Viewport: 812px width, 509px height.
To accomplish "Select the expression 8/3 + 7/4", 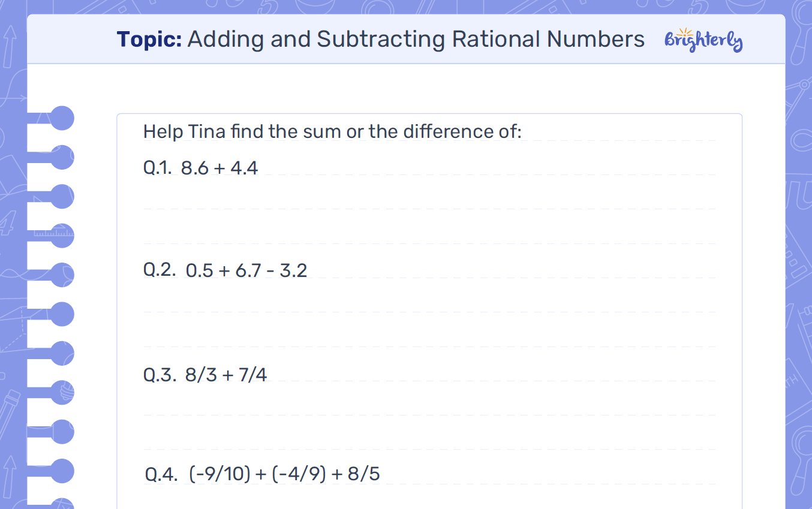I will 226,375.
